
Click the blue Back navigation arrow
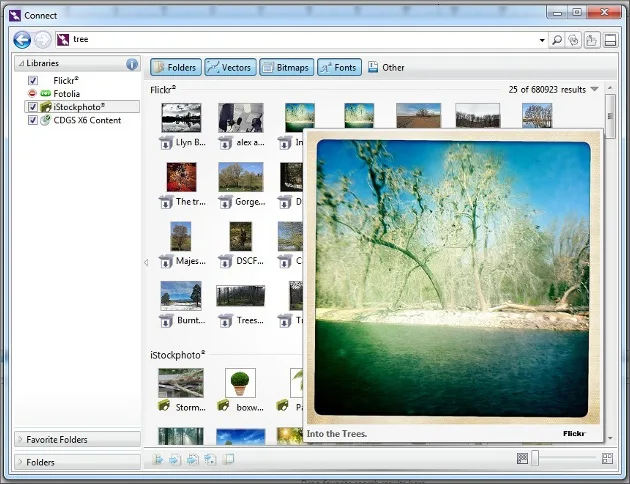point(22,40)
